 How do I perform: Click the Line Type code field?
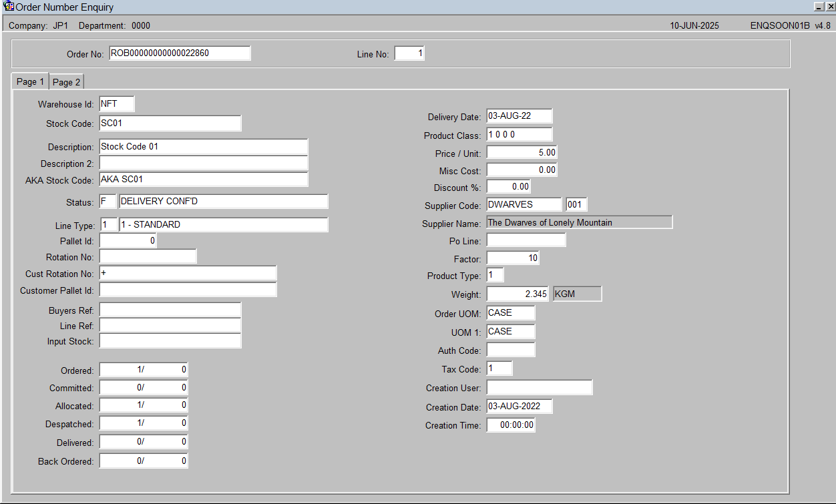[x=108, y=225]
